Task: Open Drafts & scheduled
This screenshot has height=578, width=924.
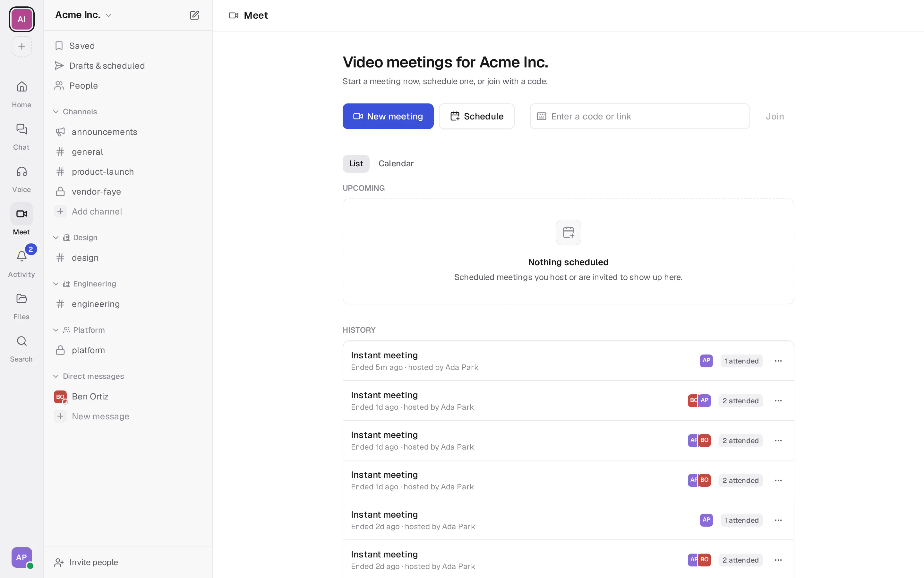Action: click(128, 66)
